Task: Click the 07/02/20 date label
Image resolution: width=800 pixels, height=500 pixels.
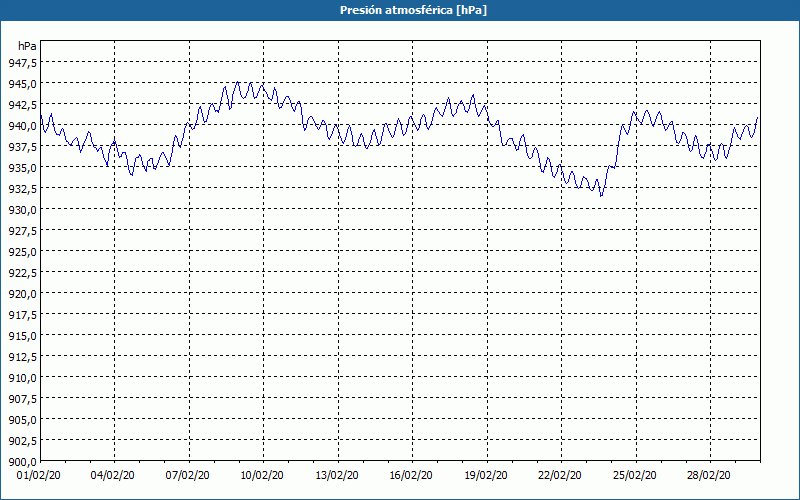Action: point(187,476)
